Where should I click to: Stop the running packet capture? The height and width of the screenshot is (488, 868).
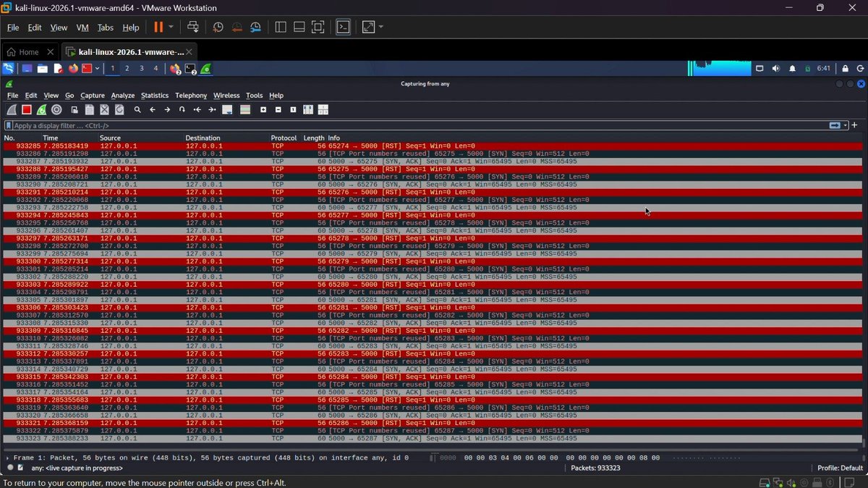[x=27, y=109]
